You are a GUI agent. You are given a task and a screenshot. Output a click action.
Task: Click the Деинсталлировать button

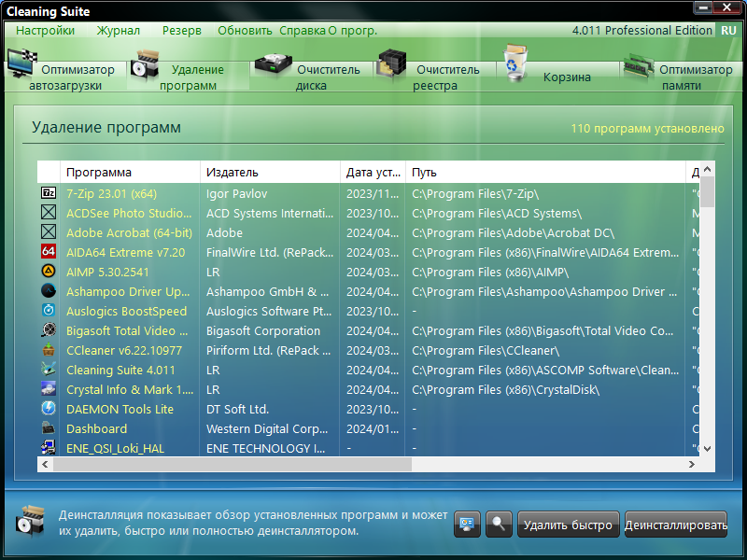[x=675, y=525]
